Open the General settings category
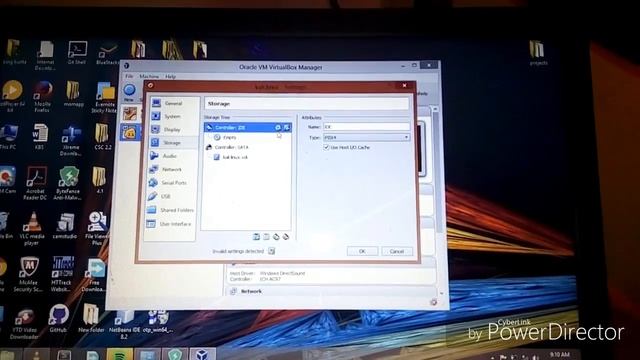Viewport: 640px width, 360px height. (173, 103)
